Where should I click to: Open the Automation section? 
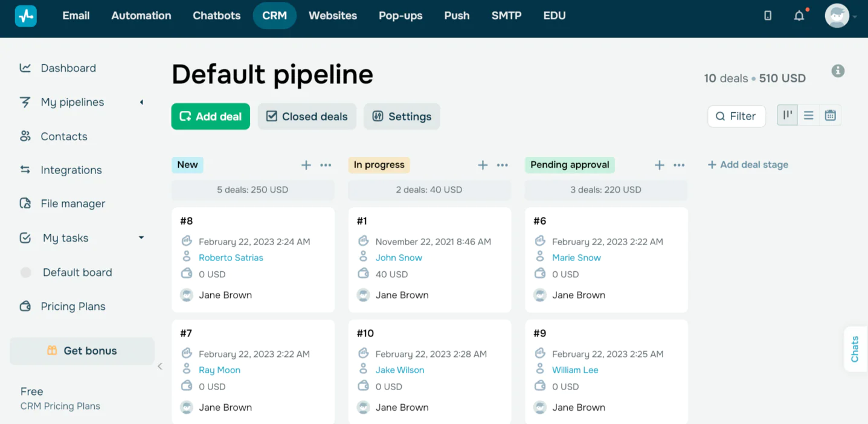click(x=141, y=16)
